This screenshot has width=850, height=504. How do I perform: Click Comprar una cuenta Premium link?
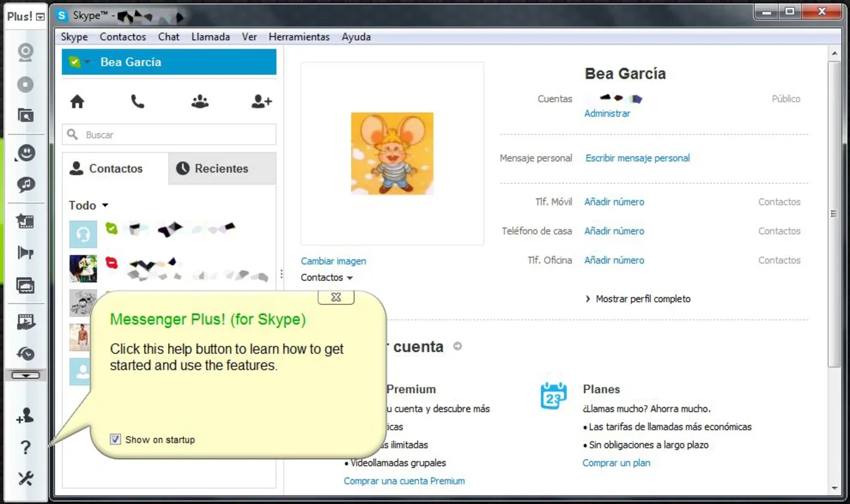coord(405,481)
